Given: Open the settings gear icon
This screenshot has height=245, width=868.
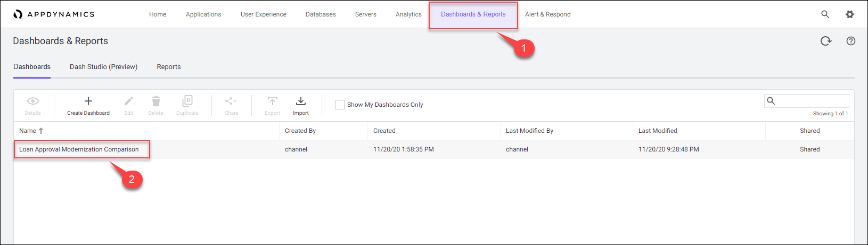Looking at the screenshot, I should 849,14.
